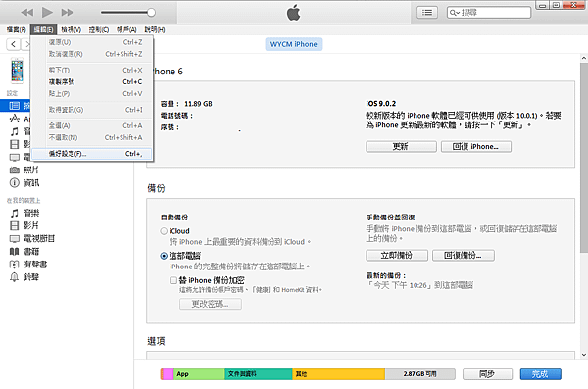Screen dimensions: 588x389
Task: Select 不選取(N) menu entry
Action: coord(92,138)
